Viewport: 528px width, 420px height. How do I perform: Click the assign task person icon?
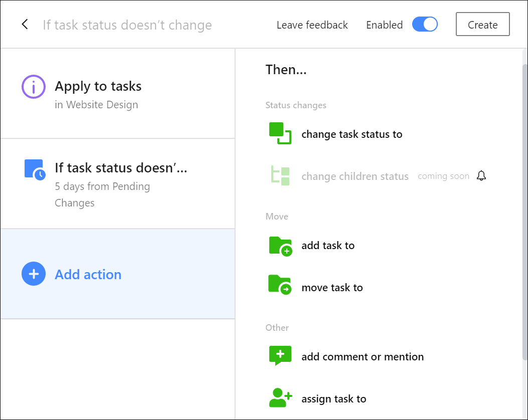coord(280,398)
